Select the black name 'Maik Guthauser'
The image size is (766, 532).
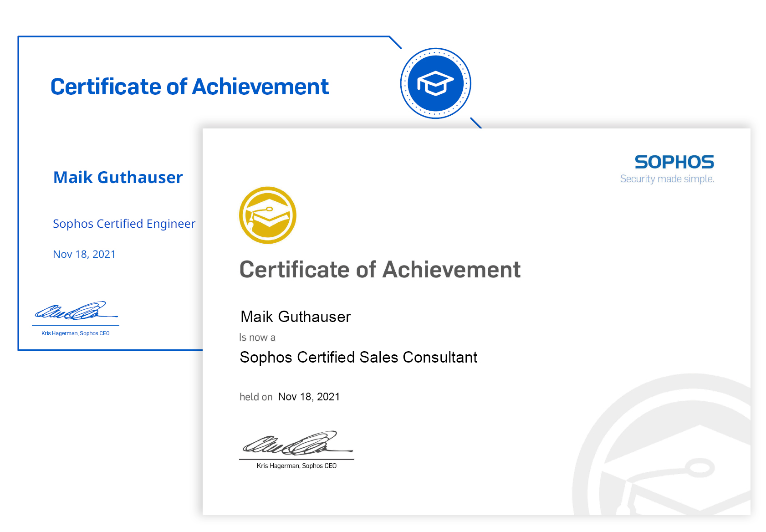[x=296, y=317]
